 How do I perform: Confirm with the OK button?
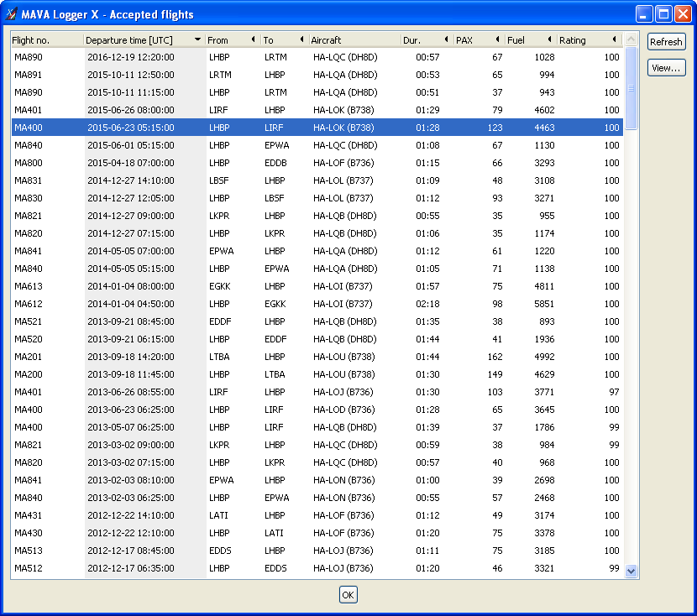point(348,595)
